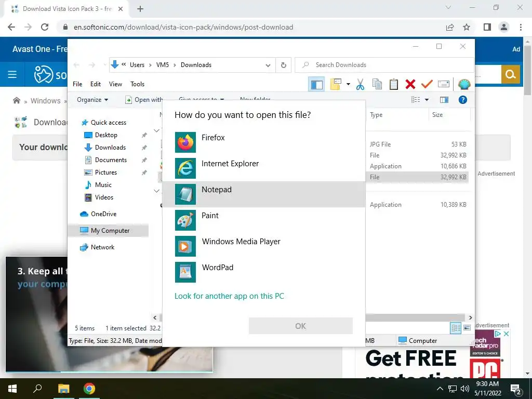Click the red X Delete icon
This screenshot has height=399, width=532.
(x=410, y=84)
